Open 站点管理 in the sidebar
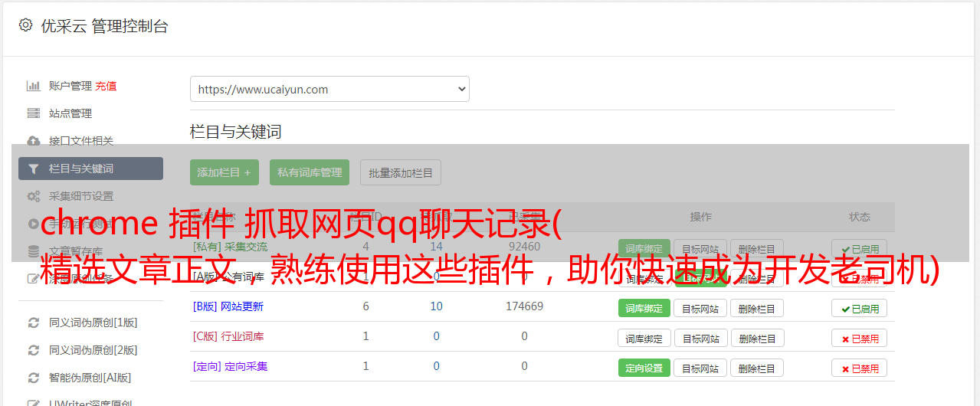Viewport: 980px width, 406px height. (x=70, y=113)
